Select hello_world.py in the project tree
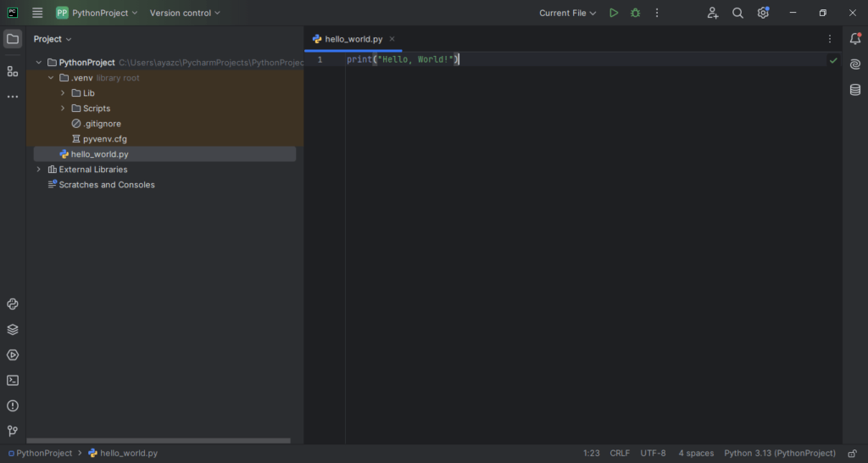This screenshot has width=868, height=463. [x=165, y=154]
